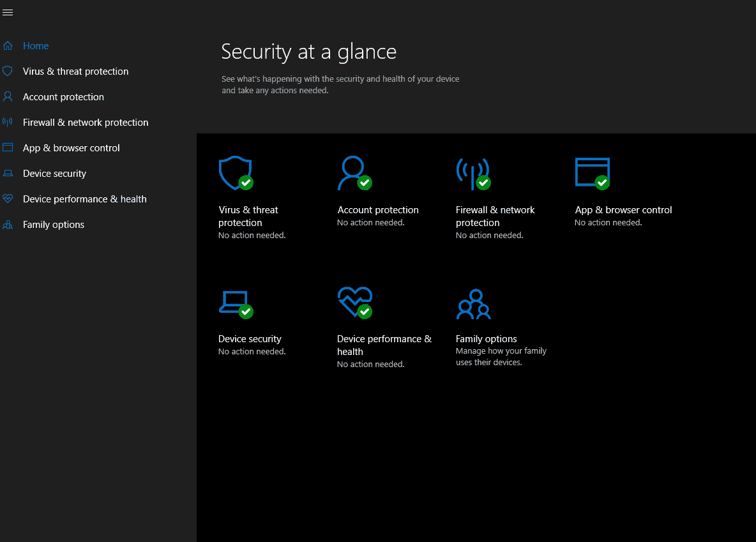The width and height of the screenshot is (756, 542).
Task: Open Device security in the sidebar
Action: click(54, 174)
